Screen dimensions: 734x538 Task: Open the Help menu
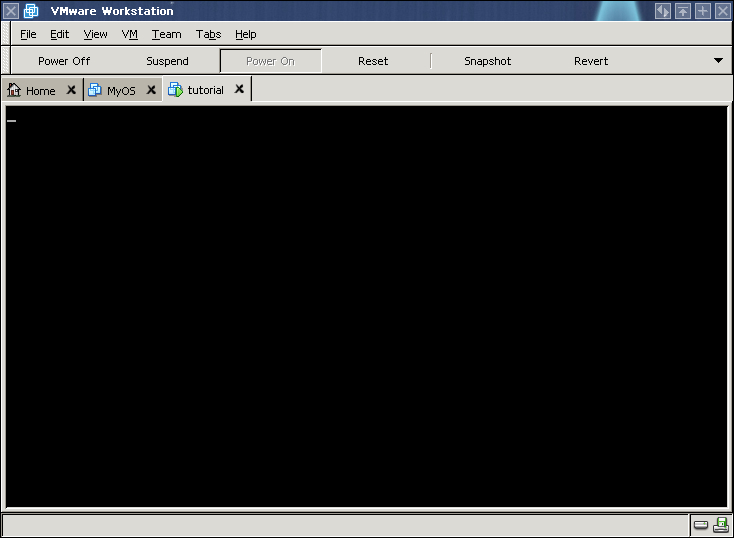[x=245, y=34]
